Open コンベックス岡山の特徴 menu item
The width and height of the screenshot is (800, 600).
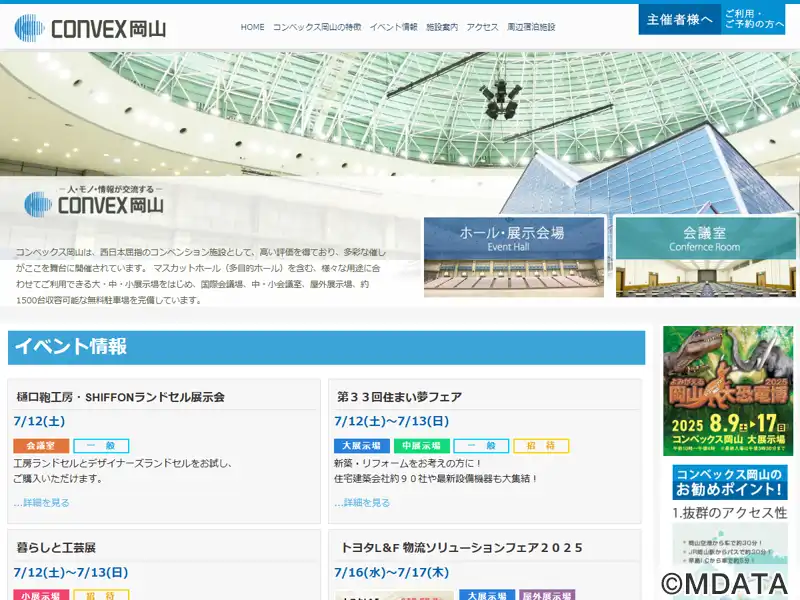point(317,27)
